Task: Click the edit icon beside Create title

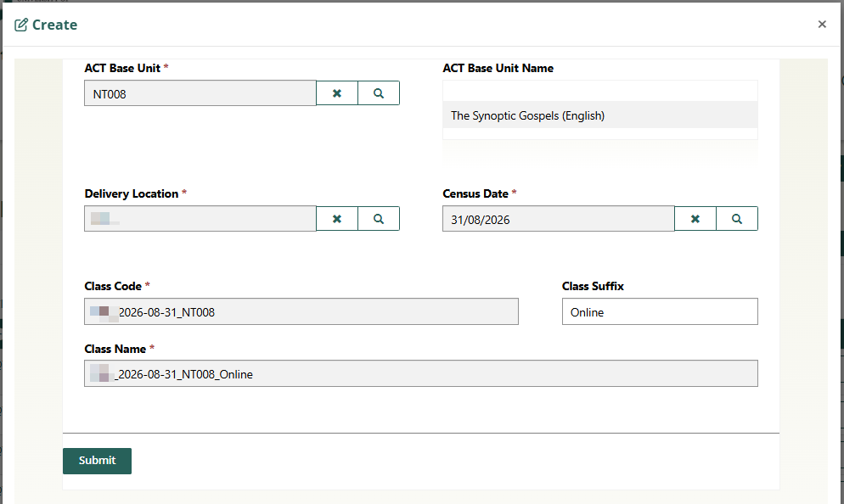Action: pyautogui.click(x=21, y=25)
